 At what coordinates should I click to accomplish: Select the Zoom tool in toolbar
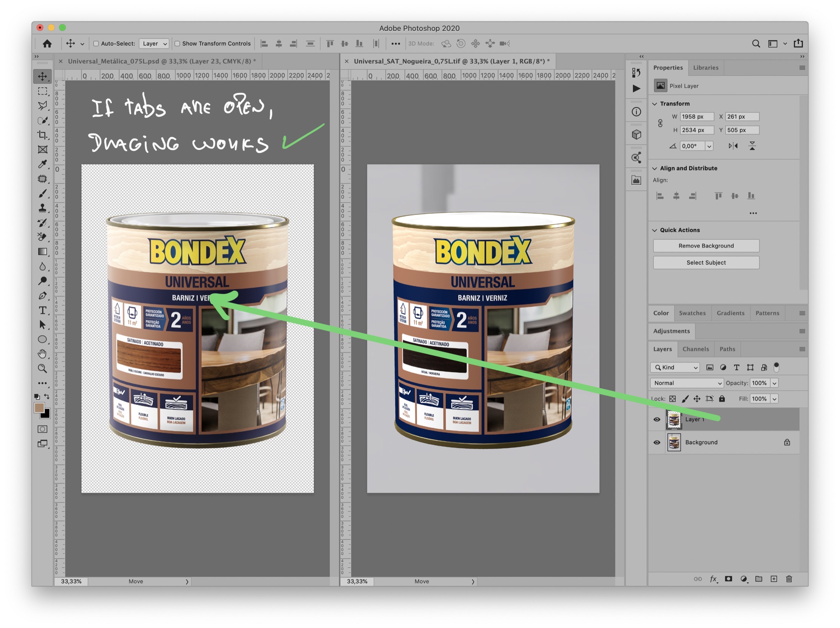[x=43, y=368]
